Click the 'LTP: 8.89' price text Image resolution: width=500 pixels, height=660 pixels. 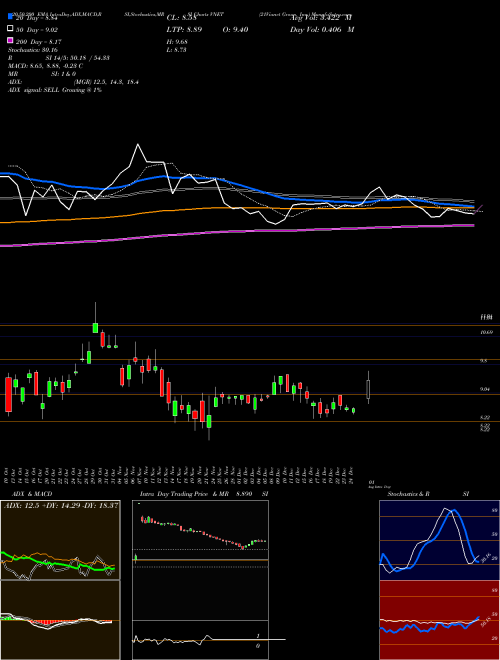(184, 30)
